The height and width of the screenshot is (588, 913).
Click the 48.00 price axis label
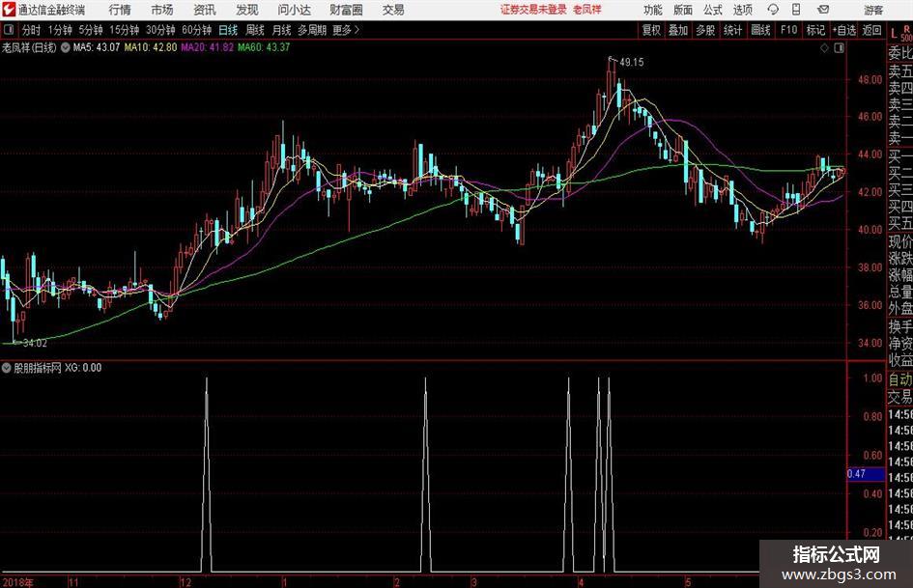pos(870,80)
